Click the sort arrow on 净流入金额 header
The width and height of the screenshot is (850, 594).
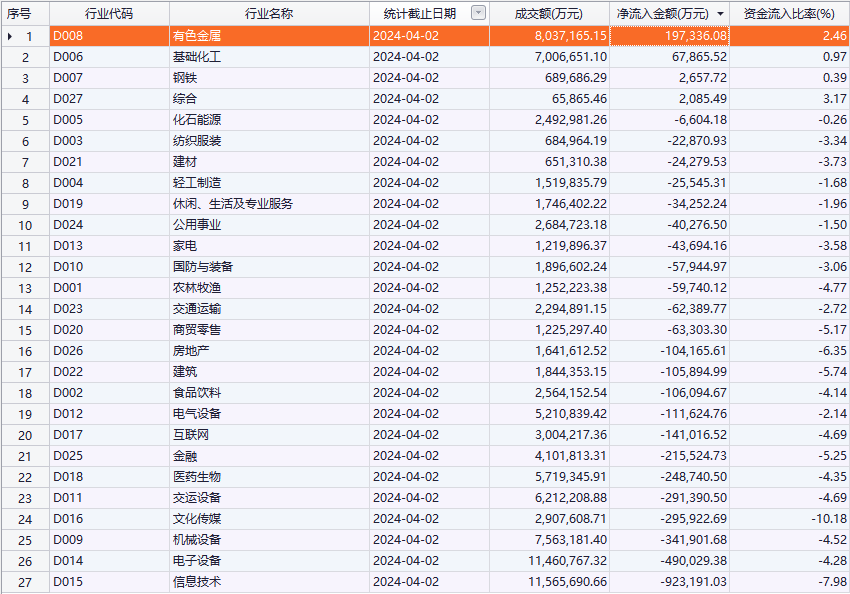pos(720,14)
